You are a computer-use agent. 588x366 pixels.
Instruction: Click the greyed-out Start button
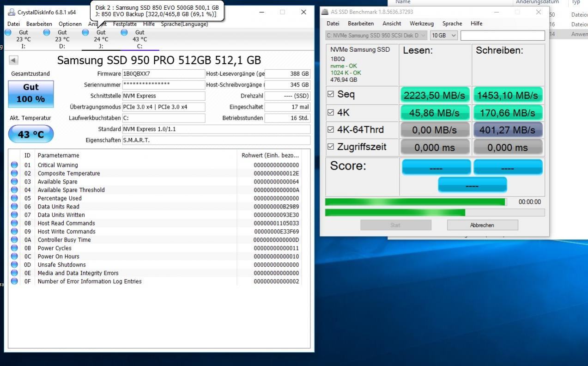click(395, 225)
